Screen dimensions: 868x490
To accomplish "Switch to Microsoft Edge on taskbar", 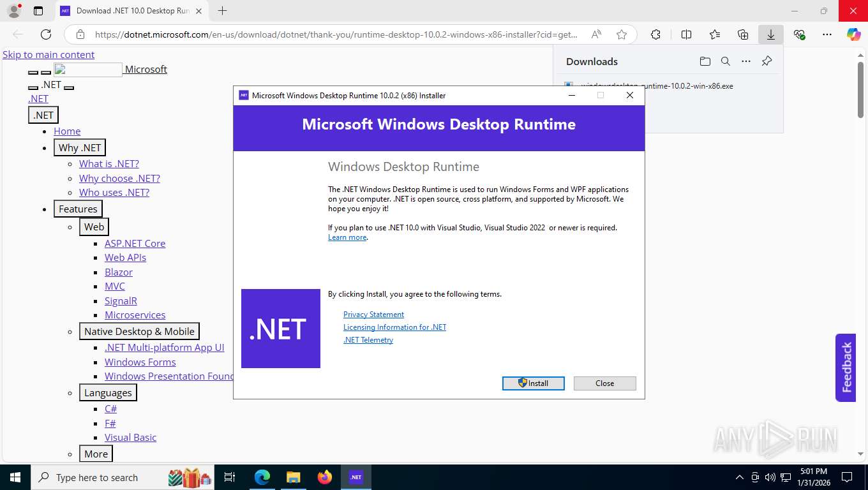I will (262, 477).
